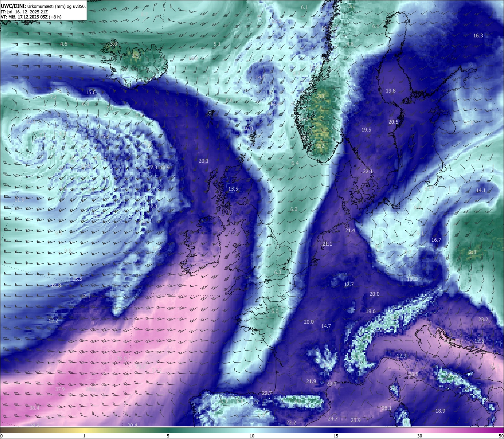Select the 19.5 value label
Viewport: 504px width, 439px height.
[366, 130]
